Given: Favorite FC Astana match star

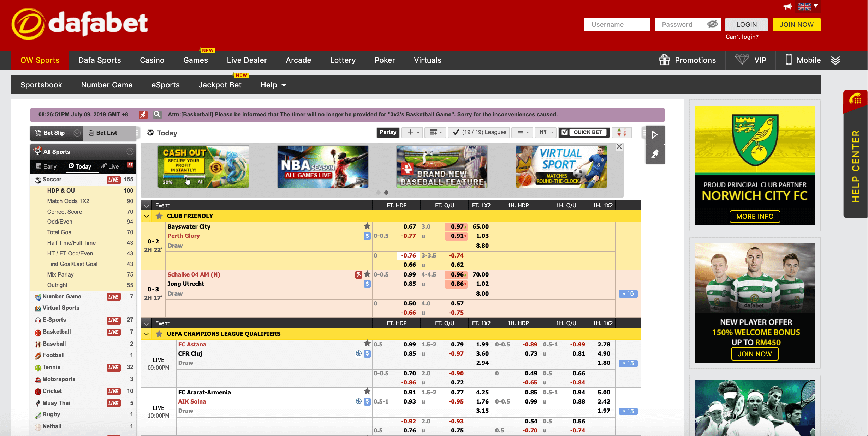Looking at the screenshot, I should pyautogui.click(x=367, y=343).
